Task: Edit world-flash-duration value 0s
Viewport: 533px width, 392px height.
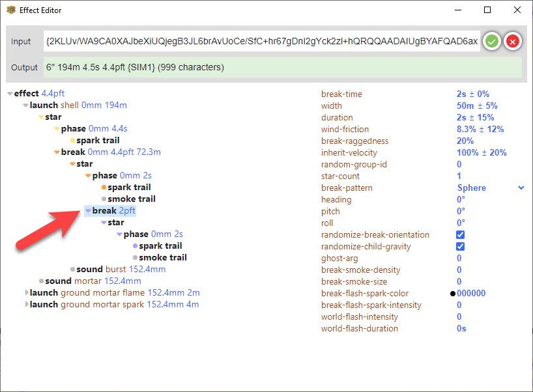Action: [x=461, y=328]
